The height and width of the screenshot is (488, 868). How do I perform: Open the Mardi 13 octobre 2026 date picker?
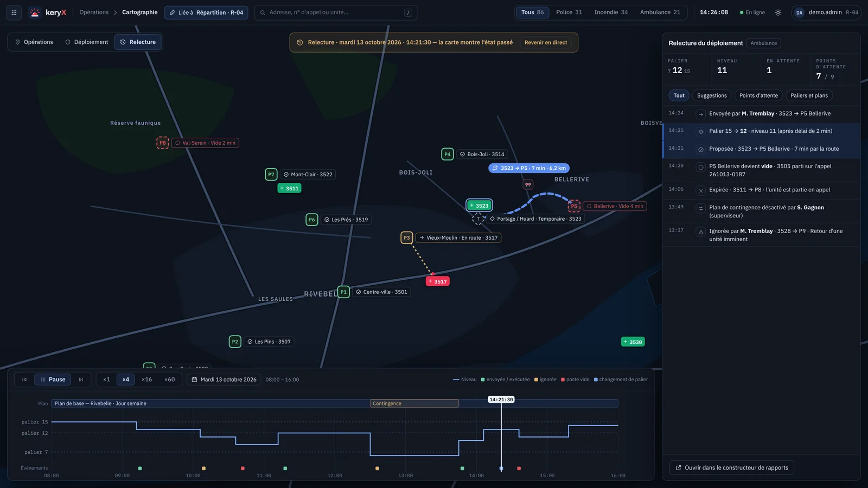click(x=224, y=380)
